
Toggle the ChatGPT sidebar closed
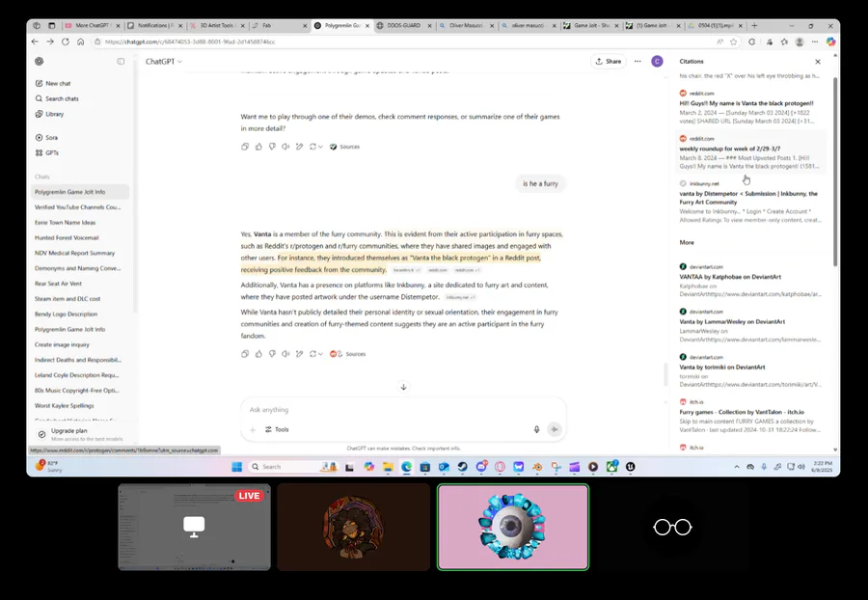[121, 62]
